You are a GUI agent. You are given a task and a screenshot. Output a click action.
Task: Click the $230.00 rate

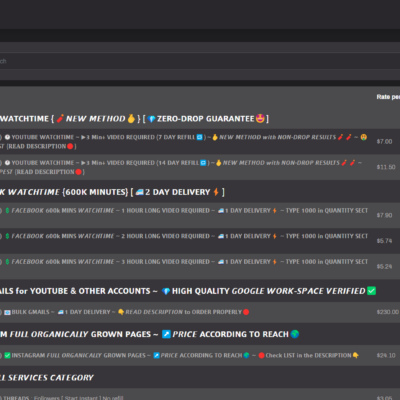pos(388,312)
